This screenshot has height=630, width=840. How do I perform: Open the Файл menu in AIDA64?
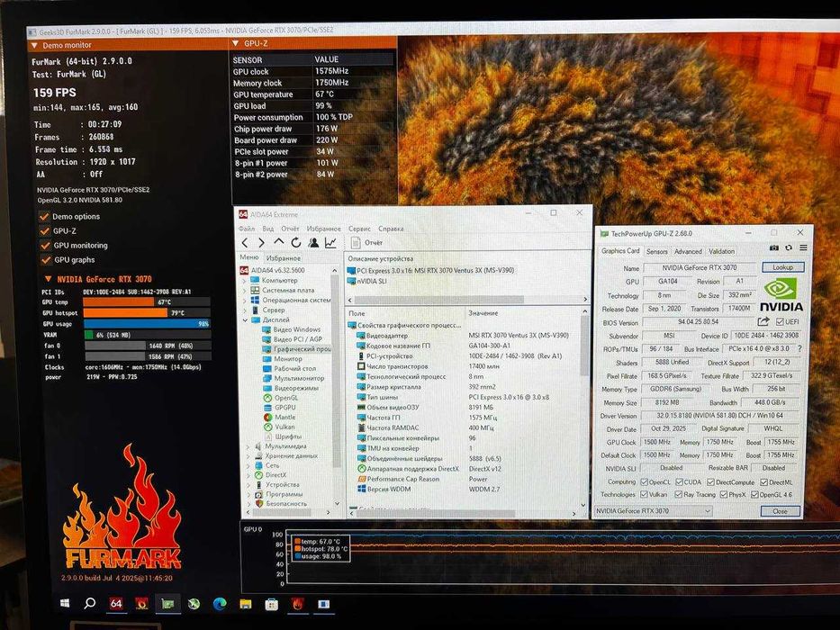click(x=247, y=229)
